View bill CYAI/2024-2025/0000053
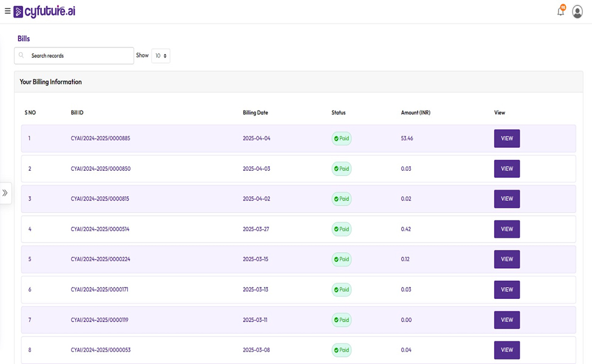This screenshot has height=364, width=592. [506, 350]
